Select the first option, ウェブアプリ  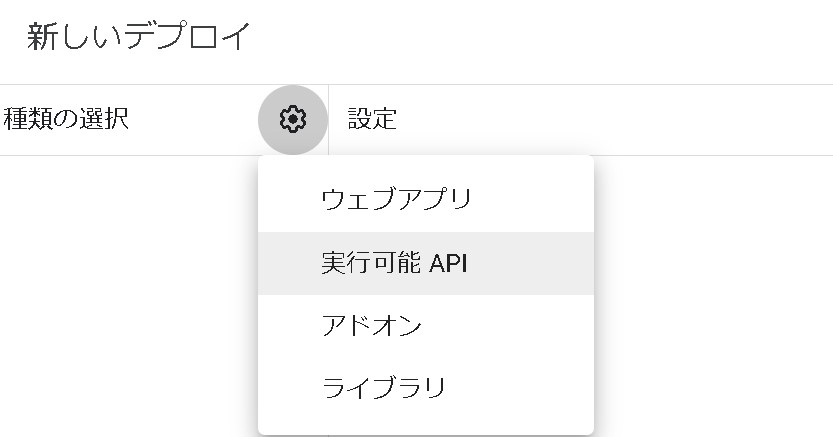coord(396,199)
